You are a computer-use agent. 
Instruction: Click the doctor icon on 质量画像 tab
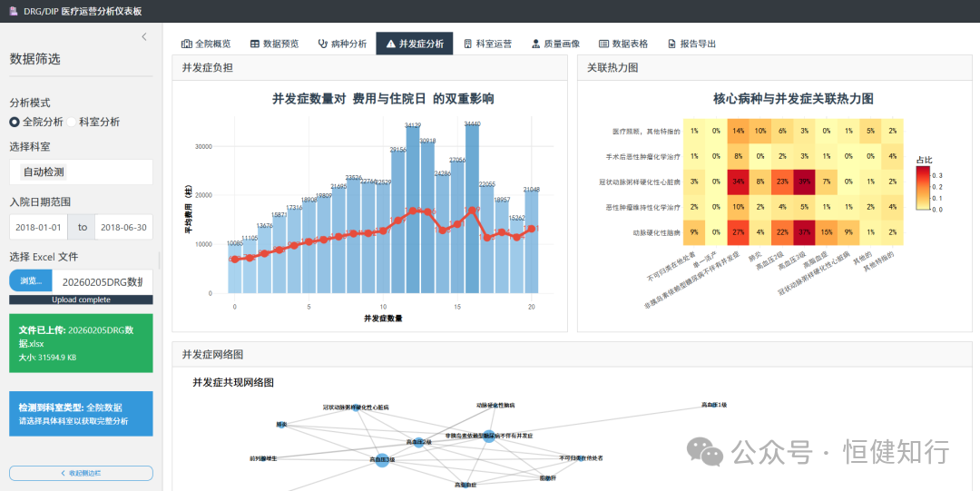pyautogui.click(x=535, y=44)
